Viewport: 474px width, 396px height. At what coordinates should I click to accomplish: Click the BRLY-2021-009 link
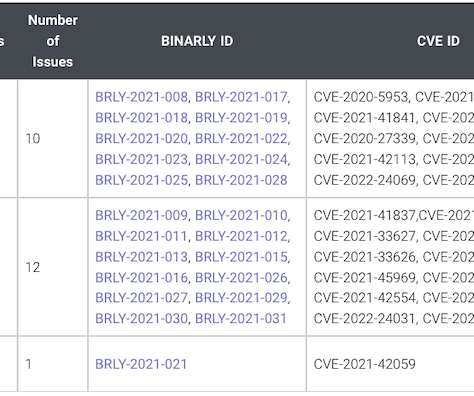click(x=141, y=215)
